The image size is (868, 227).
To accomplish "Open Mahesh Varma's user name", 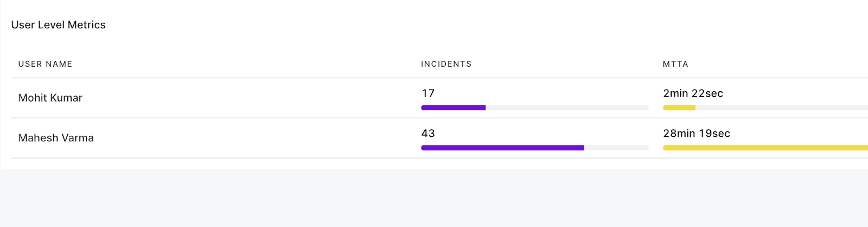I will coord(56,138).
